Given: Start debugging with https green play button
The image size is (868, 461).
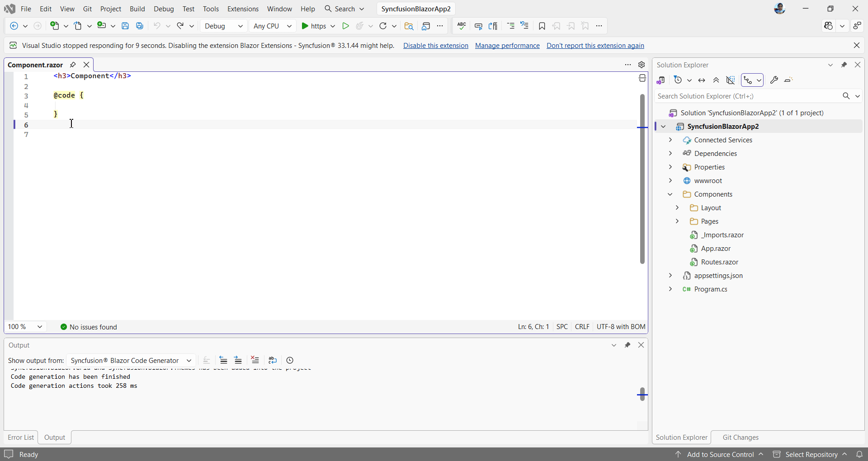Looking at the screenshot, I should point(314,26).
